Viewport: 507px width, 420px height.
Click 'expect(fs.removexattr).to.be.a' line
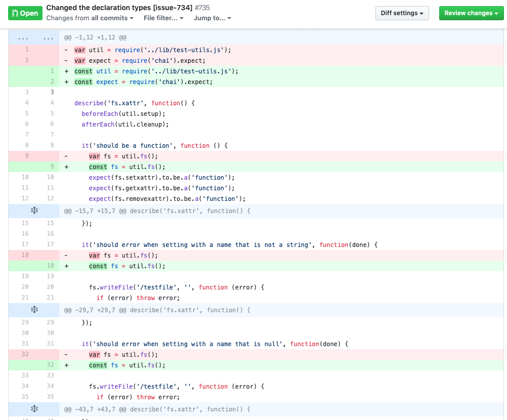coord(167,198)
